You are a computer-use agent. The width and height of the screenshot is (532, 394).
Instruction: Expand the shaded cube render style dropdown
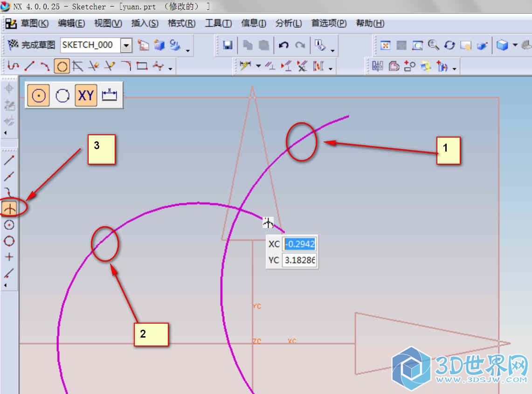pos(515,45)
